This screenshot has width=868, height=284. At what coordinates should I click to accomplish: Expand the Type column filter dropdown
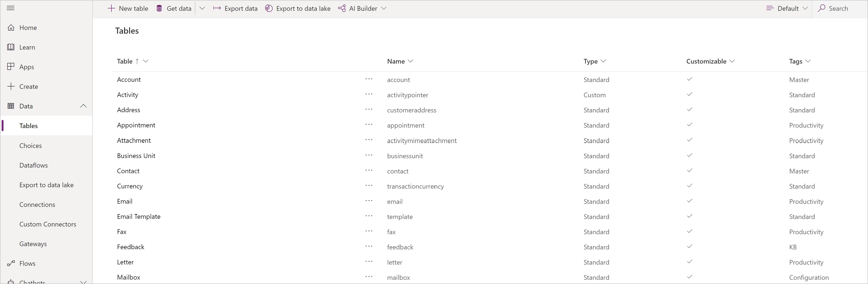603,61
